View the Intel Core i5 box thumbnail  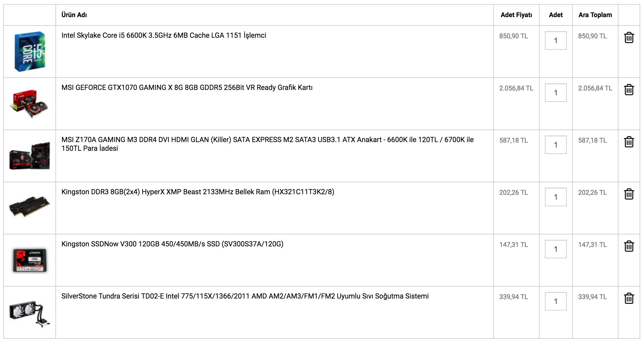[30, 52]
